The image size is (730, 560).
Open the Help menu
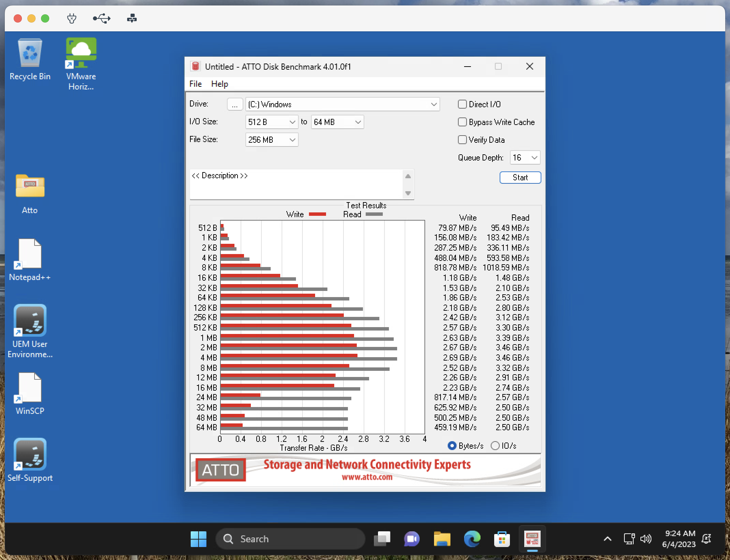pyautogui.click(x=219, y=84)
